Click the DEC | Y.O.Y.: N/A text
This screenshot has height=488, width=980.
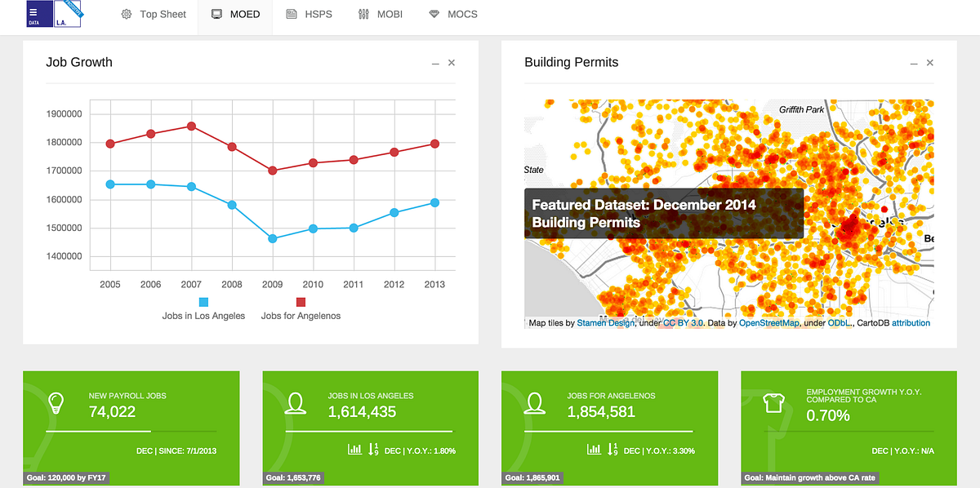[902, 450]
